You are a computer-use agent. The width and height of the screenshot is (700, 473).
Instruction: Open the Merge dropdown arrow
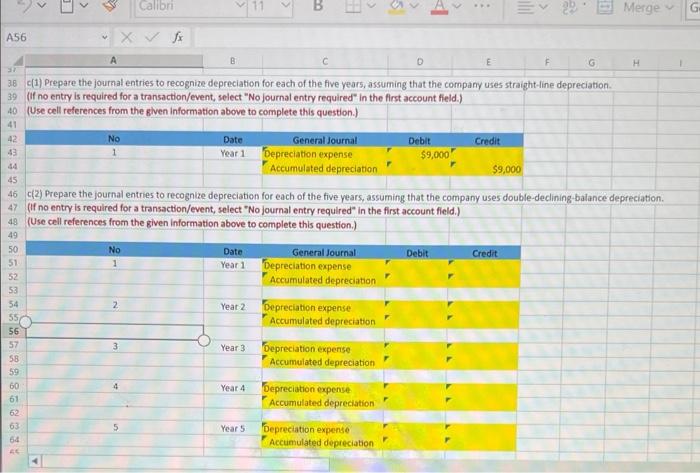[669, 7]
